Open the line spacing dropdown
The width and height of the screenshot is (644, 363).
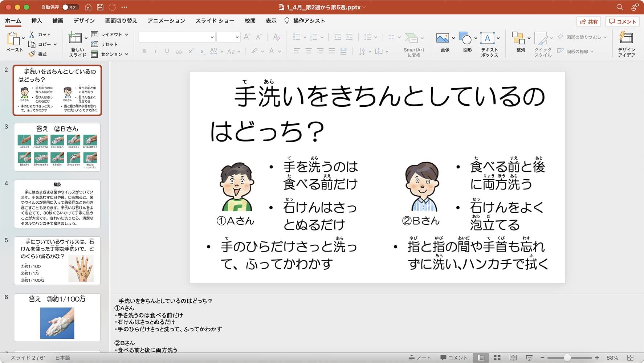click(x=371, y=37)
